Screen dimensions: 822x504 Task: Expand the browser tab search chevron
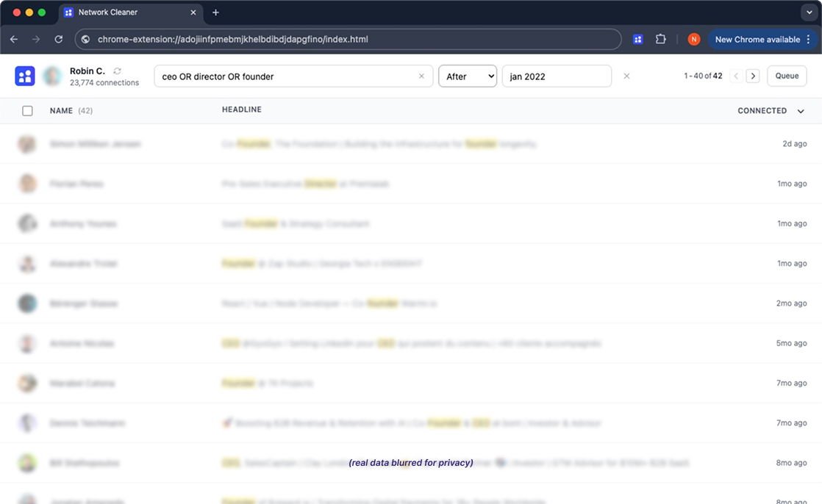click(809, 12)
